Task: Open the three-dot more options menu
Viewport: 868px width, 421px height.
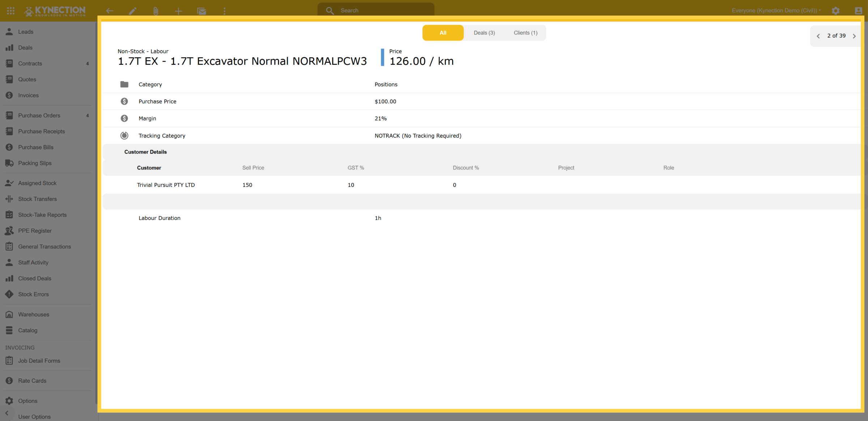Action: (224, 11)
